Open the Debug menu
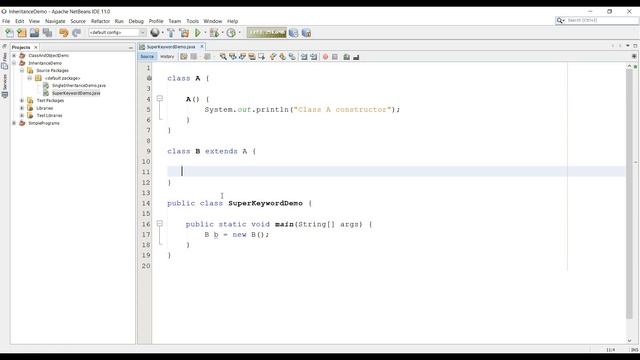This screenshot has height=360, width=640. coord(136,21)
